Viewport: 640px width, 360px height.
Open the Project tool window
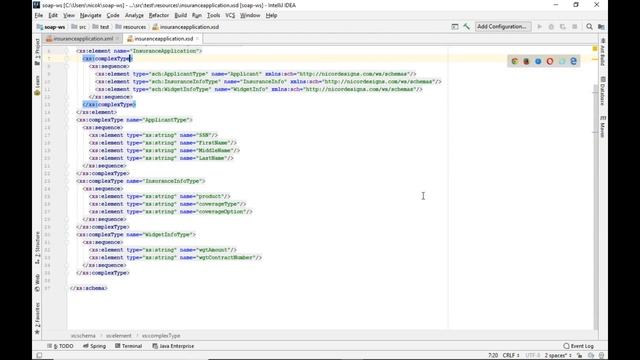[38, 52]
